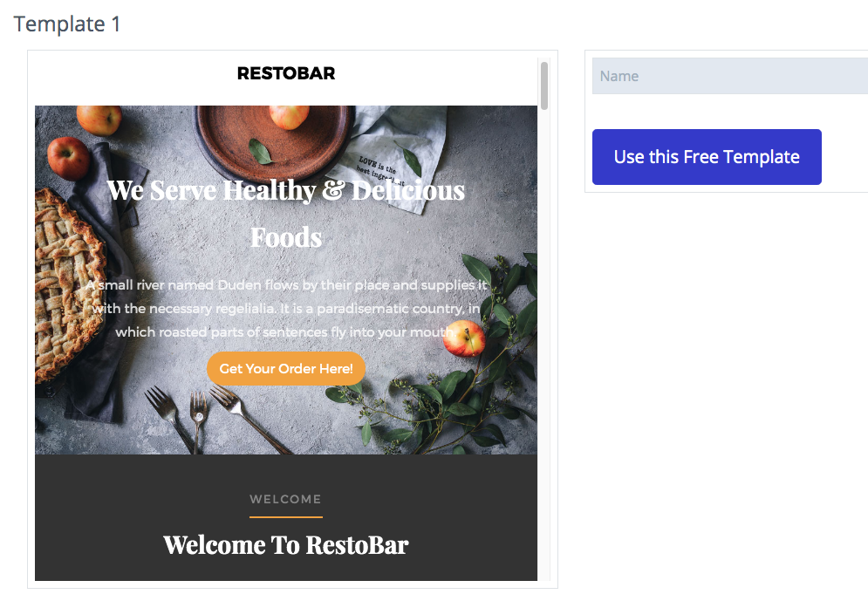This screenshot has width=868, height=601.
Task: Click the apple beside the leafy branch
Action: (x=464, y=338)
